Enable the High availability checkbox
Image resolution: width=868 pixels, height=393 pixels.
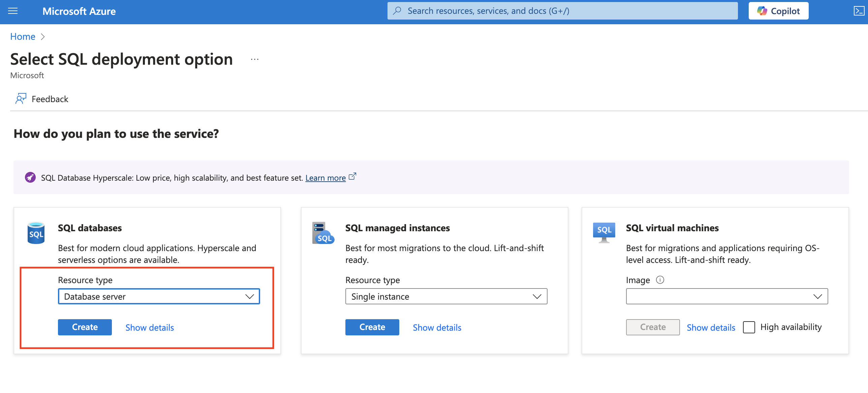749,327
